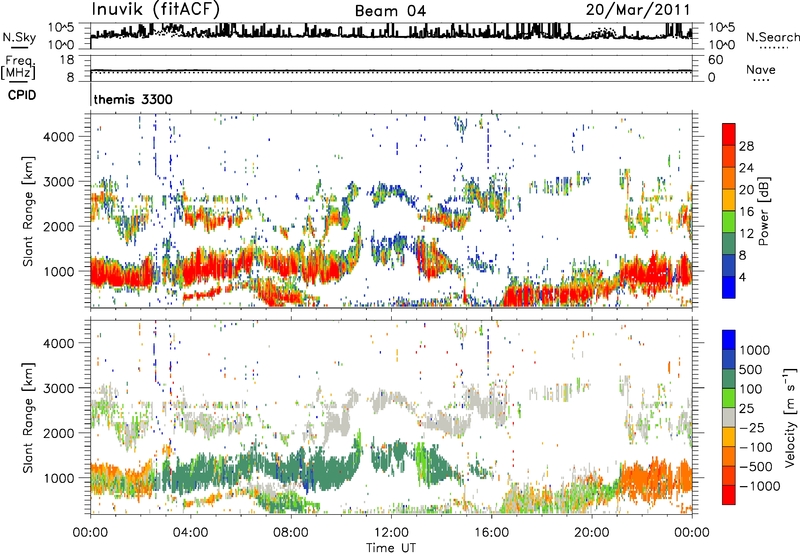Viewport: 800px width, 554px height.
Task: Click the "−25" Velocity colorbar value
Action: (752, 427)
